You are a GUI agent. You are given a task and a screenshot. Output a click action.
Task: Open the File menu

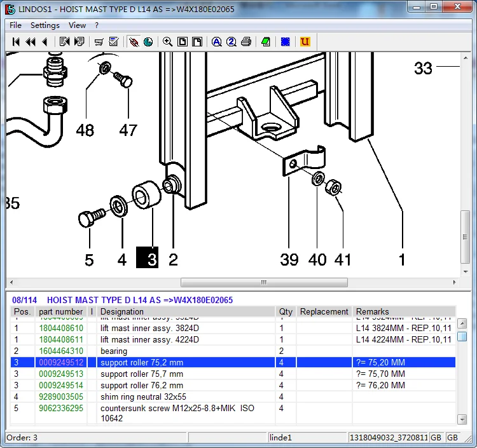pos(15,25)
